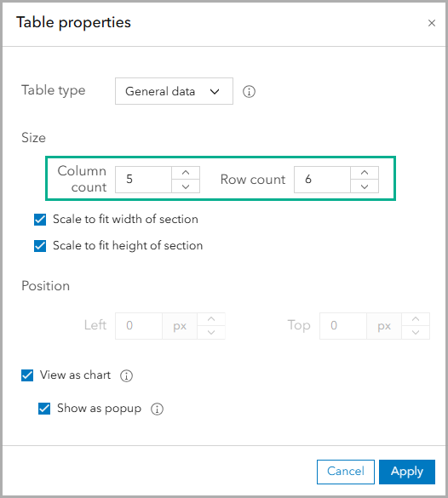
Task: Increase the Top position value
Action: click(x=416, y=319)
